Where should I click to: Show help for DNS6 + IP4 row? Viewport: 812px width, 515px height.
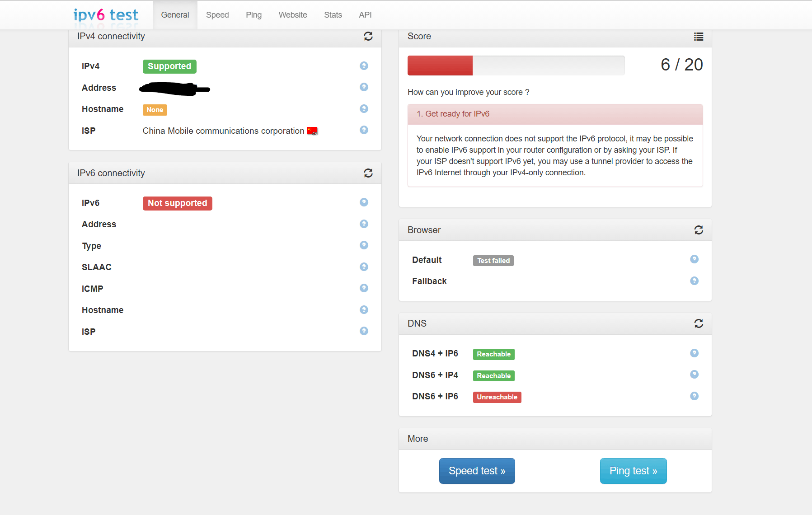point(694,374)
